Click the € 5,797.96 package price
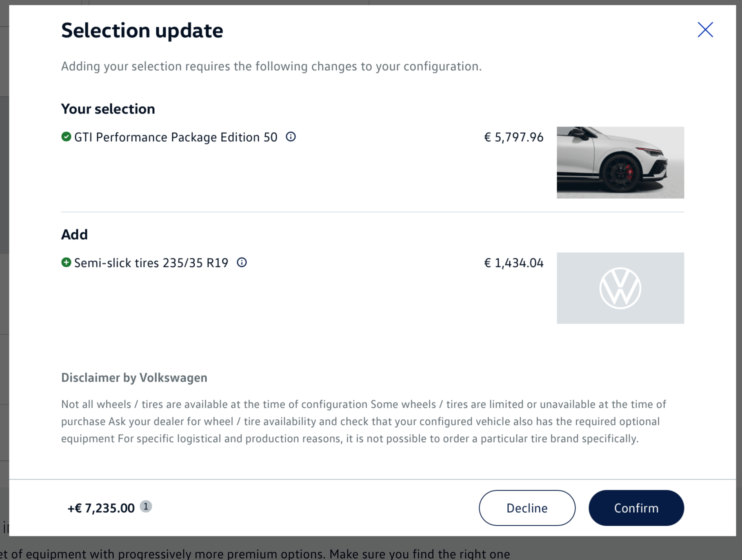The height and width of the screenshot is (560, 742). coord(513,137)
